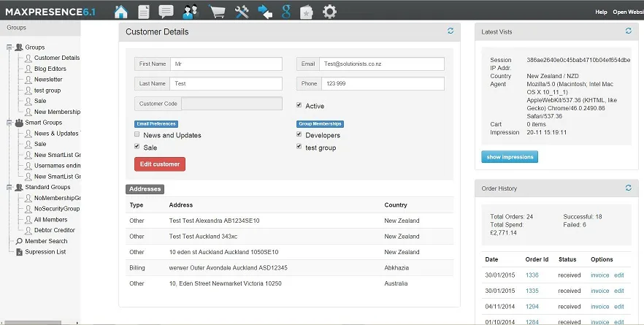The image size is (644, 325).
Task: Uncheck Developers group membership
Action: [299, 134]
